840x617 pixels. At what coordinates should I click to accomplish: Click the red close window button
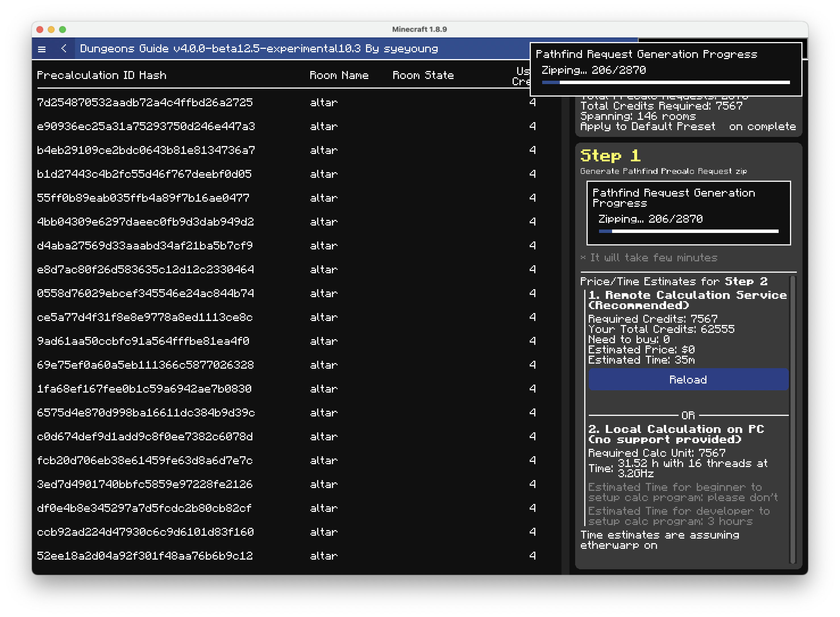point(40,30)
